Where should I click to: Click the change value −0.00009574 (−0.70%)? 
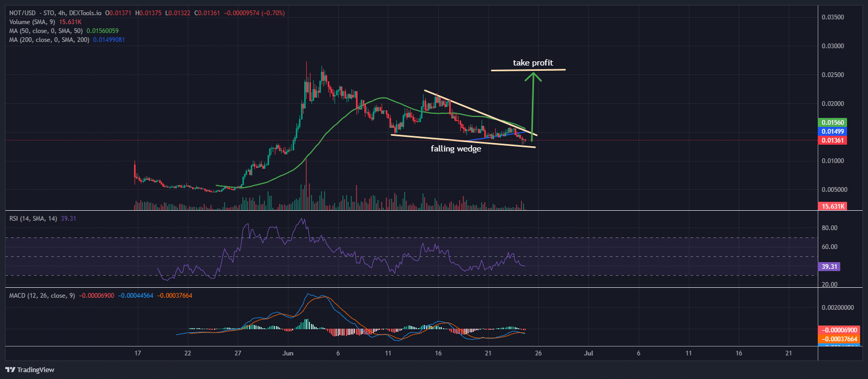coord(254,13)
